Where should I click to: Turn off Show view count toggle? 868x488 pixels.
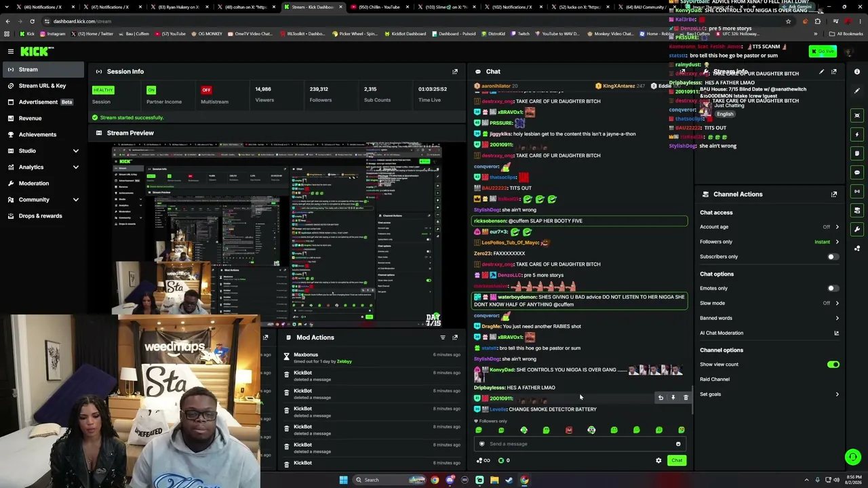(x=833, y=365)
